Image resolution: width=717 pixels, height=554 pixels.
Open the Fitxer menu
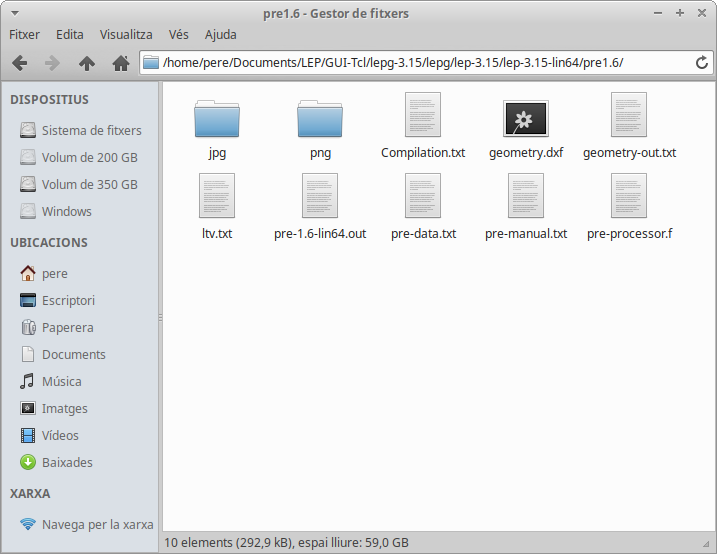coord(24,34)
